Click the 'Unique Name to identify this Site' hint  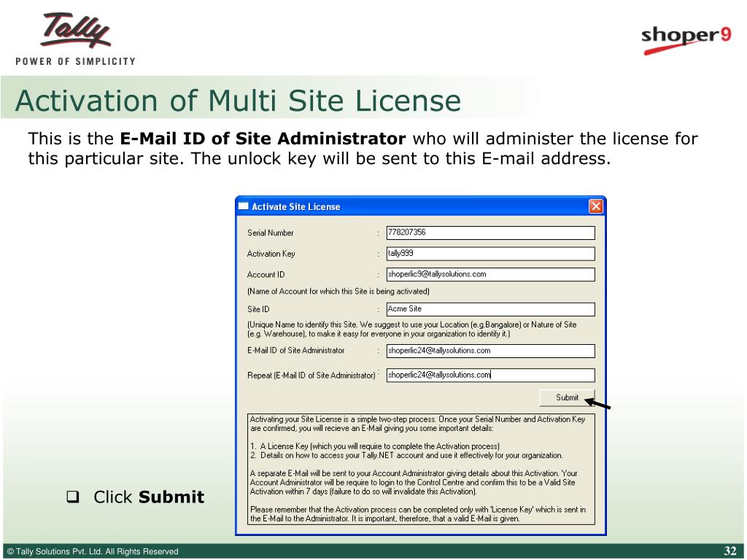[411, 329]
